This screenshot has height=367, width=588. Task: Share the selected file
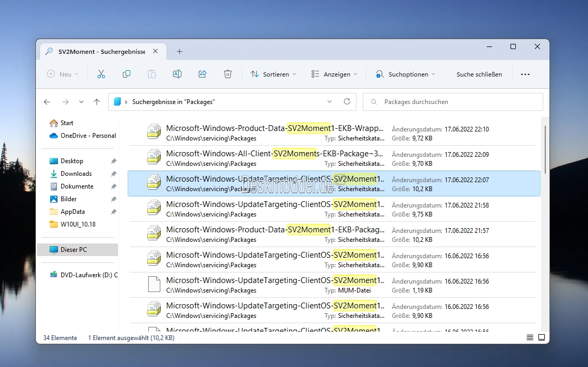click(x=203, y=74)
